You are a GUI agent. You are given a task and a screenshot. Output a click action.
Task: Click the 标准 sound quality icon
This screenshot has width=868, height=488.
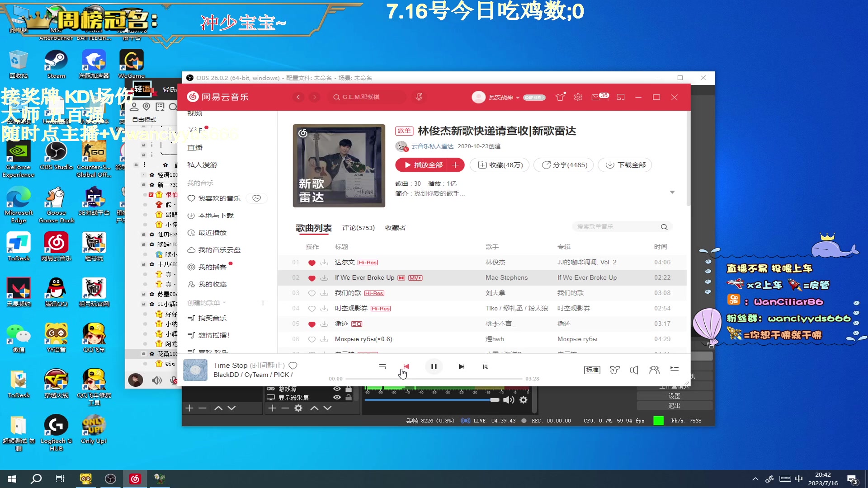592,370
